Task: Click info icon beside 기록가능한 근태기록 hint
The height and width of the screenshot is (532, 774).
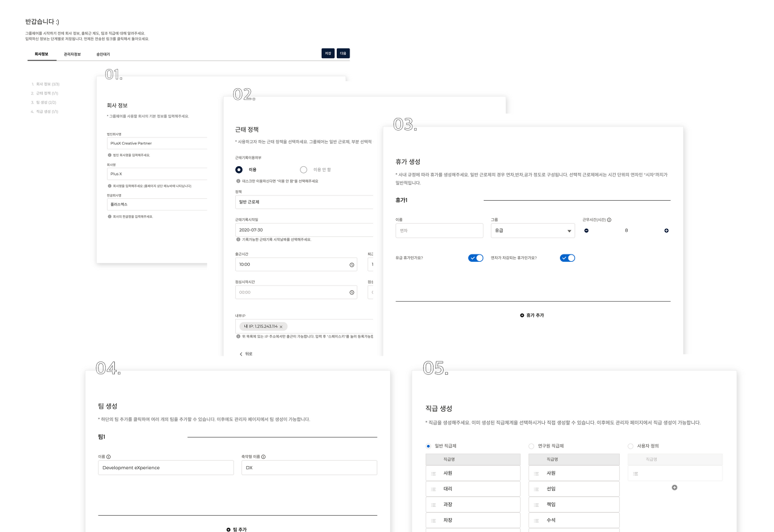Action: click(x=238, y=239)
